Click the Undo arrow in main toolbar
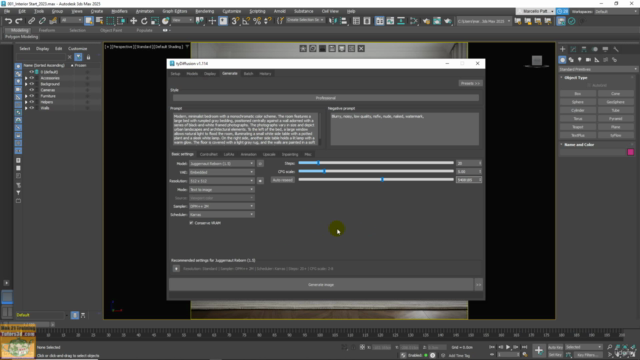 pyautogui.click(x=8, y=21)
